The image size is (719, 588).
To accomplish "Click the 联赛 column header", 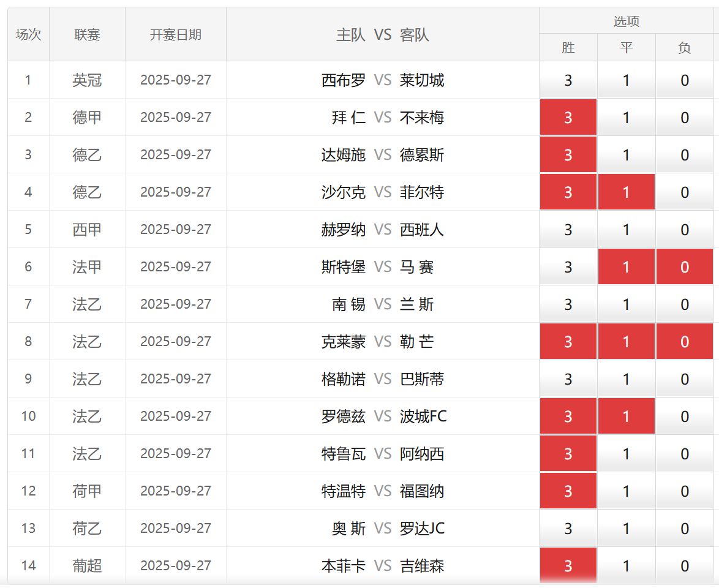I will coord(87,35).
